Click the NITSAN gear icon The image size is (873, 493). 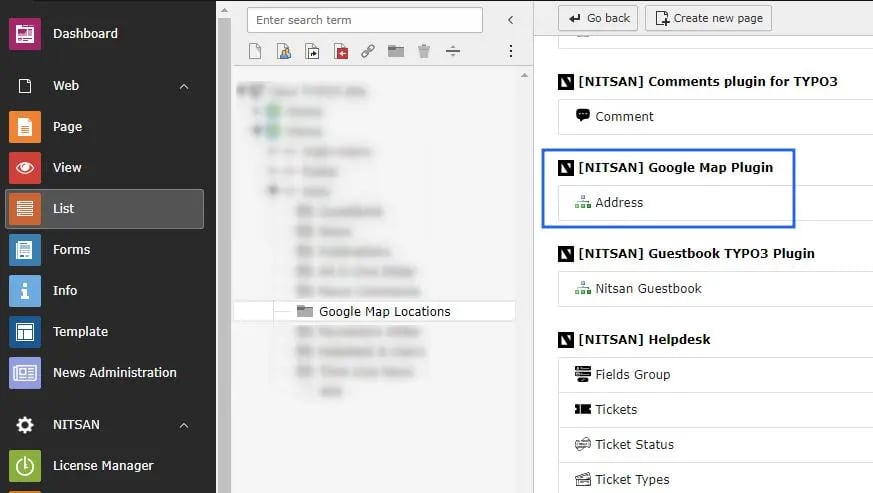[24, 425]
